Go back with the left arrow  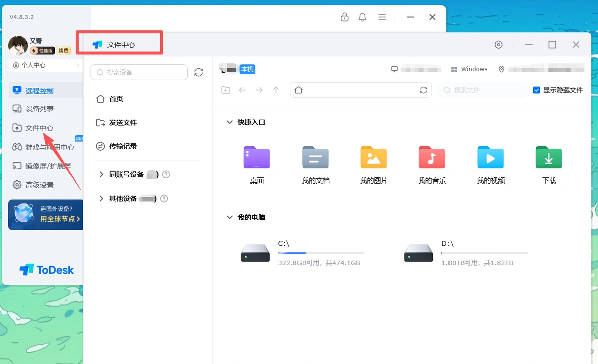pyautogui.click(x=242, y=90)
